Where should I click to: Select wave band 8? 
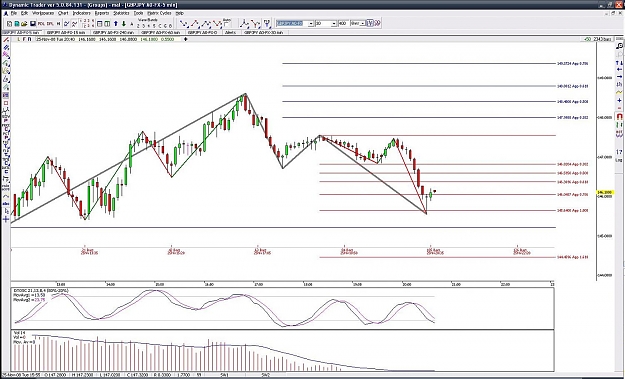point(170,26)
